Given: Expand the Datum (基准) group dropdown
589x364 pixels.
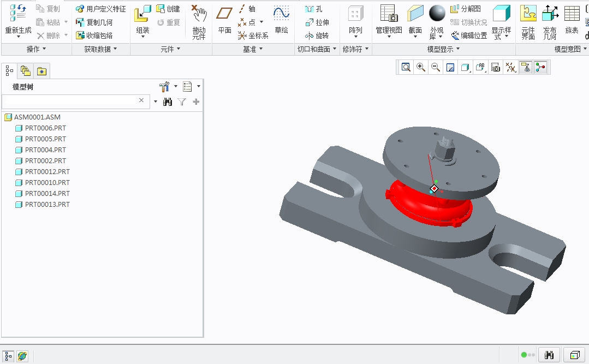Looking at the screenshot, I should (x=253, y=49).
